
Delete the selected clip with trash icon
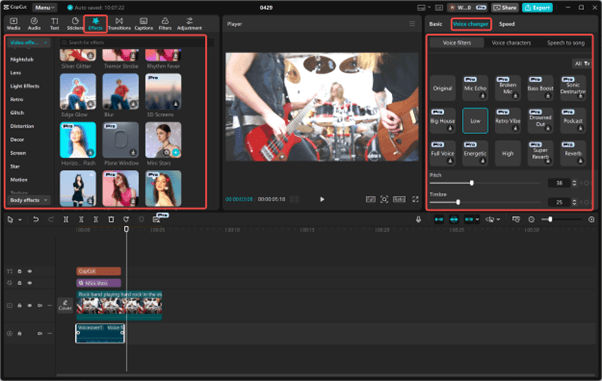[x=111, y=219]
